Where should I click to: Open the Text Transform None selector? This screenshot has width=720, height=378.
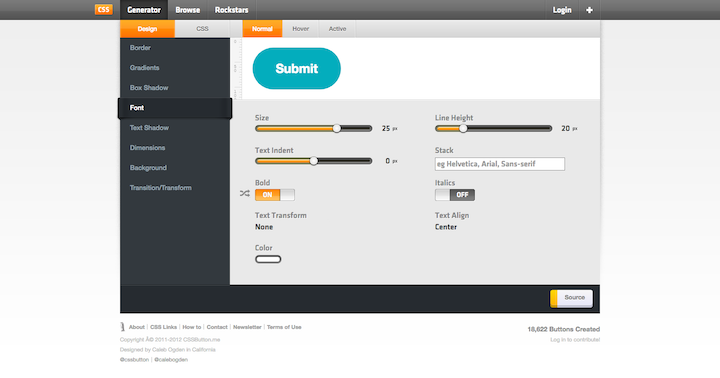tap(264, 227)
